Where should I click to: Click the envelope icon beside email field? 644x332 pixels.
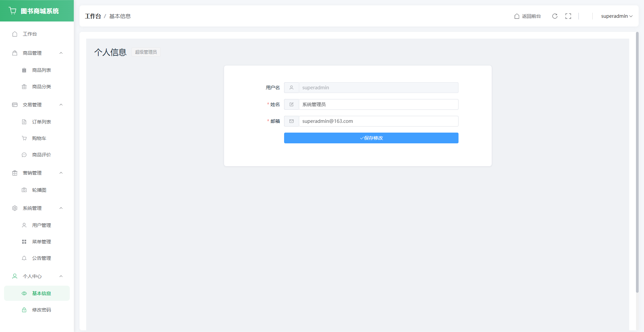tap(291, 121)
